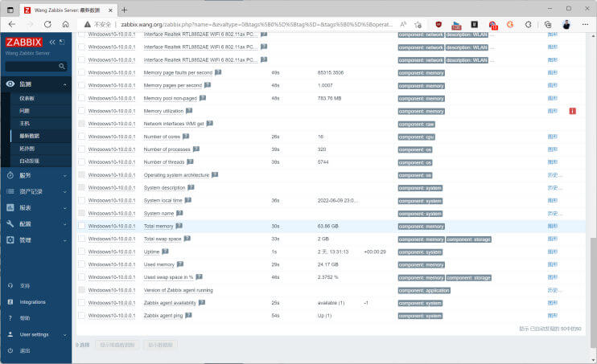This screenshot has height=364, width=597.
Task: Select 最新数据 Latest data in the sidebar
Action: 29,136
